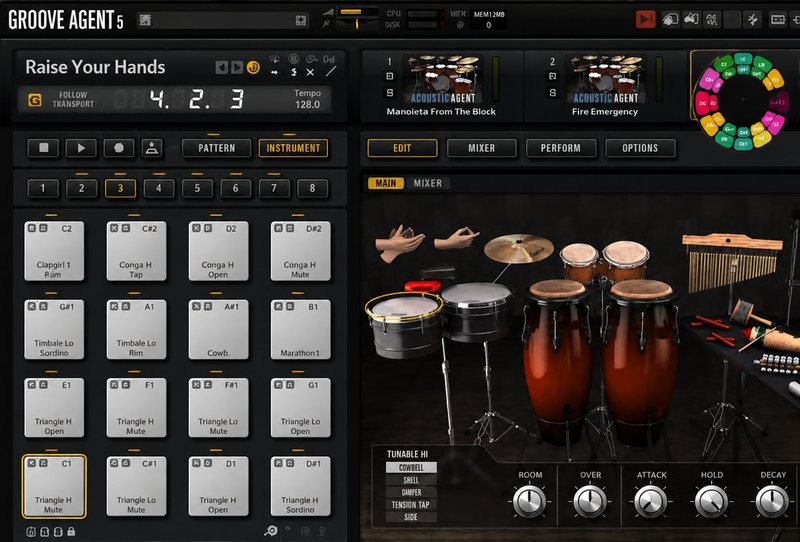Trigger the Conga H Open pad

pos(218,251)
